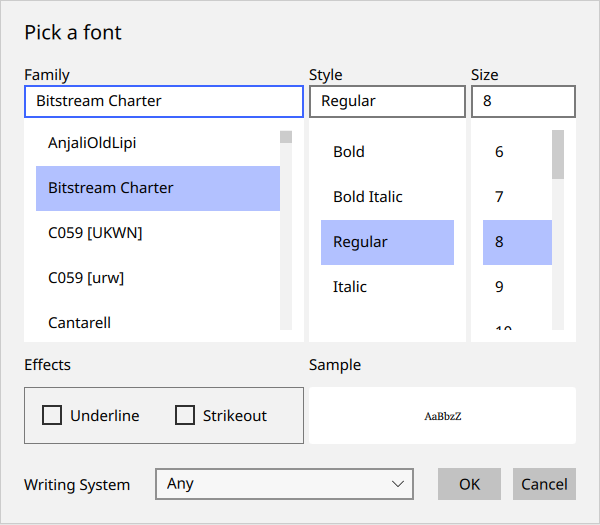Choose Bitstream Charter in family list
Screen dimensions: 600x525
click(x=111, y=188)
